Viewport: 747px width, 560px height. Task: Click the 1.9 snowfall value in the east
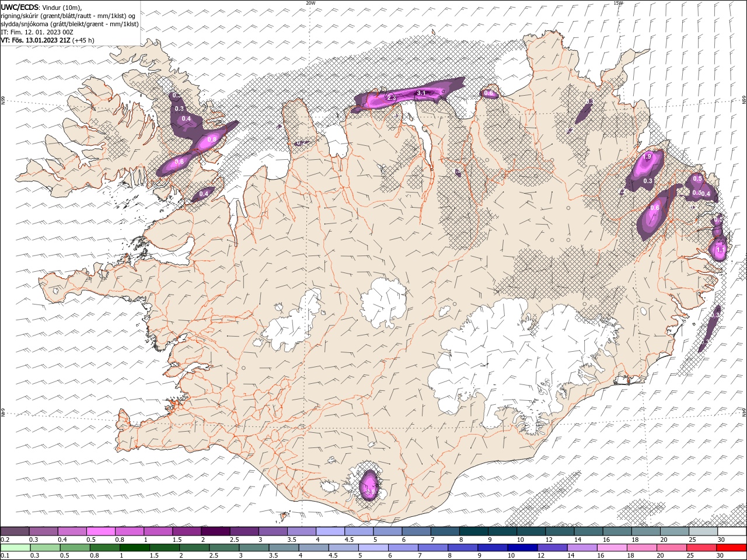[647, 156]
